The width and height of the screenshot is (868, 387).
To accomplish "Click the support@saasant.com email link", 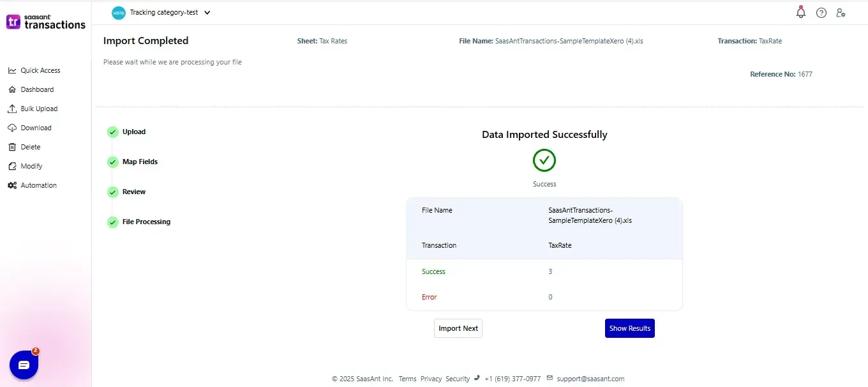I will pos(590,379).
